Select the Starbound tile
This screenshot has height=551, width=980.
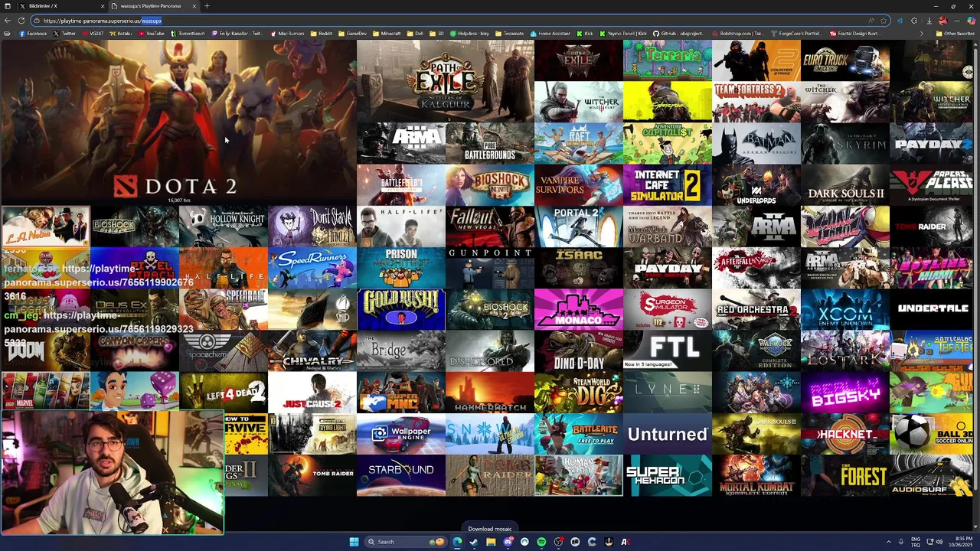401,474
